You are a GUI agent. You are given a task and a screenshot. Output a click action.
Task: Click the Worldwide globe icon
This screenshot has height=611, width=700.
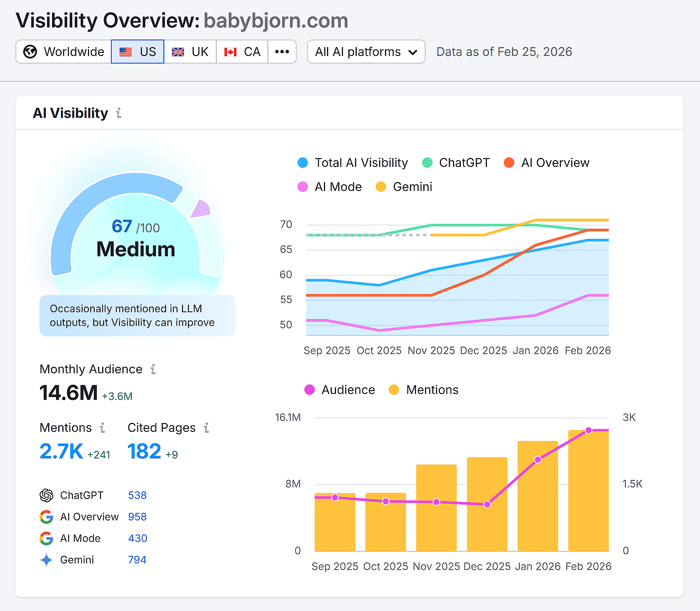pyautogui.click(x=30, y=52)
